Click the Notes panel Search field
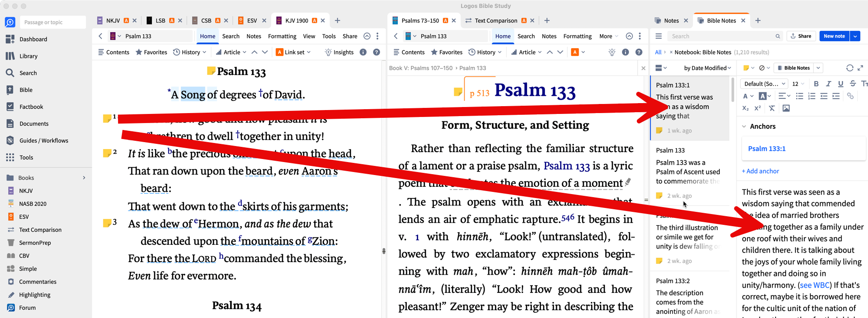Image resolution: width=868 pixels, height=318 pixels. click(725, 36)
